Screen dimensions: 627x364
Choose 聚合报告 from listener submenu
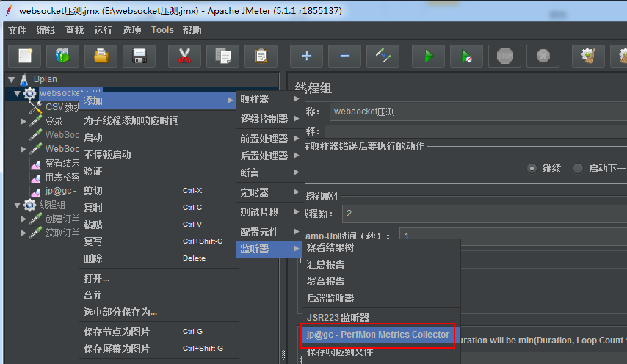pos(381,281)
